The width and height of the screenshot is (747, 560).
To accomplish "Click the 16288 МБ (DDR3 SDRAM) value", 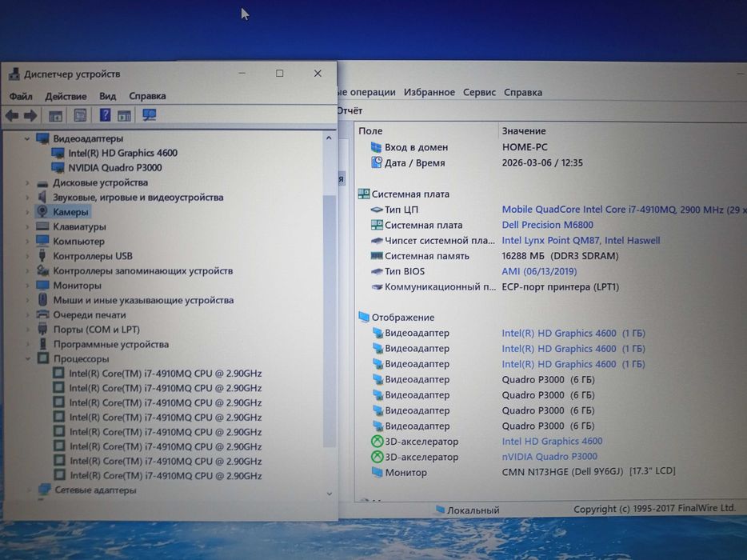I will pos(560,256).
